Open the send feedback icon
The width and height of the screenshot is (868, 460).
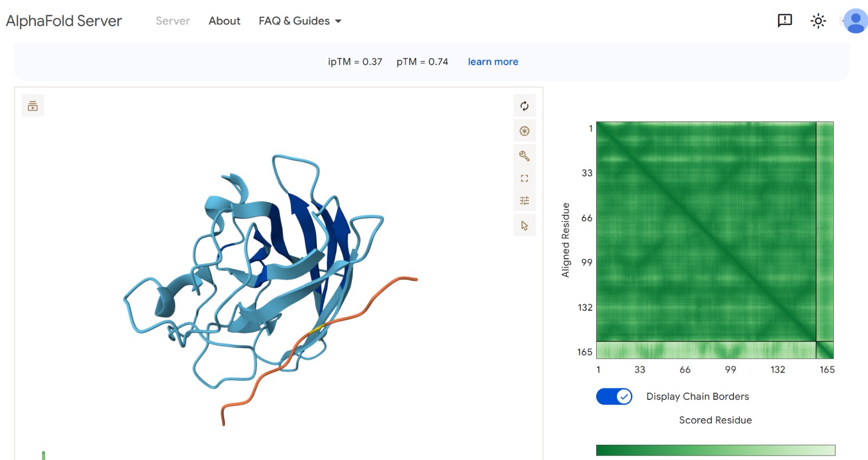coord(784,21)
